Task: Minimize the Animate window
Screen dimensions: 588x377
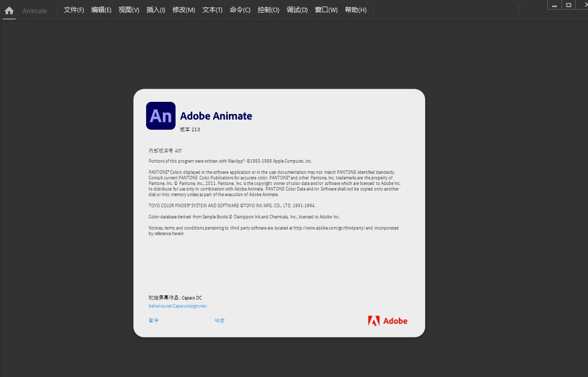Action: click(x=555, y=5)
